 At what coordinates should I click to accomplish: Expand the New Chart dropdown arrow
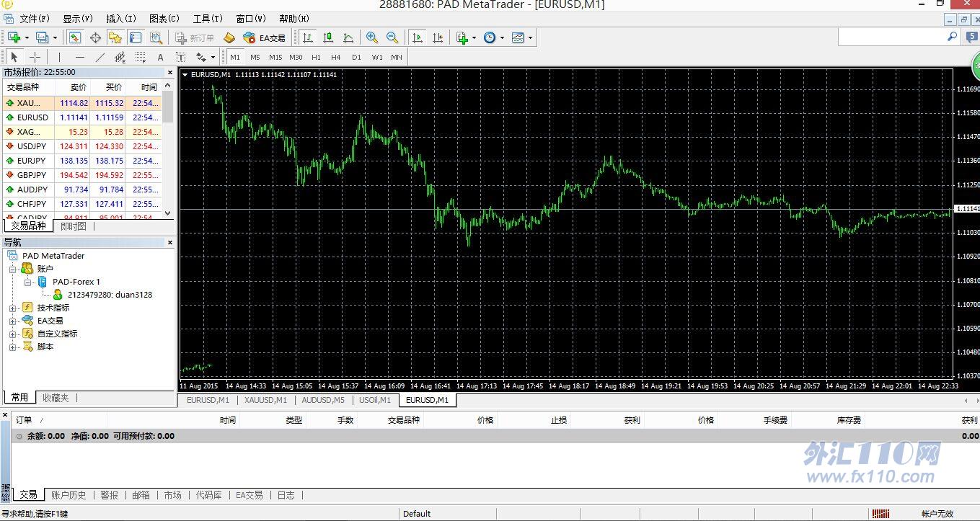(27, 37)
